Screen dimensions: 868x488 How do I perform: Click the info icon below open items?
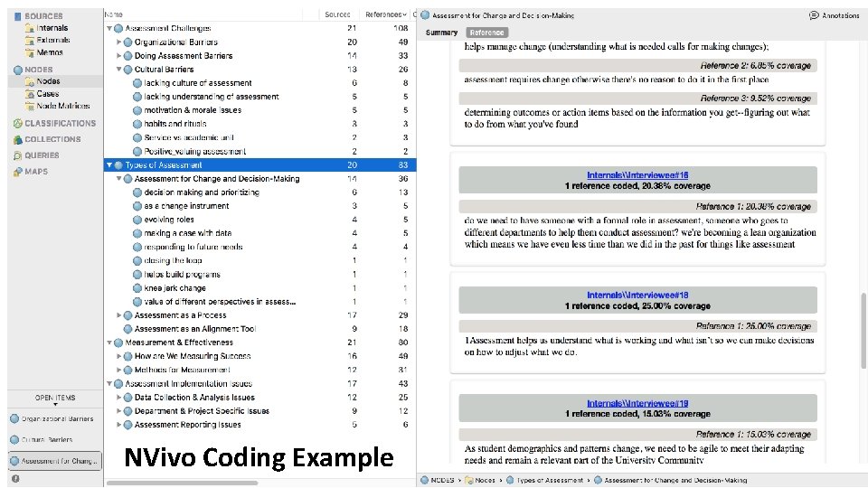tap(15, 479)
